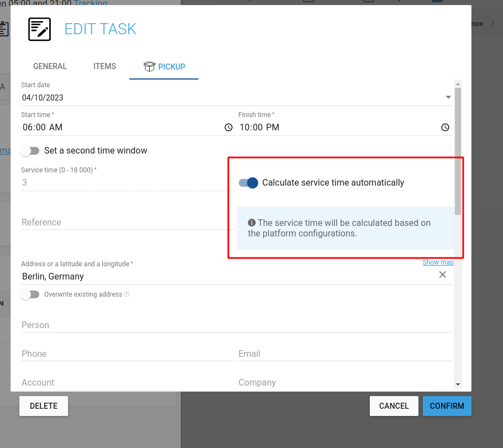Expand the Start date dropdown arrow

pos(448,97)
